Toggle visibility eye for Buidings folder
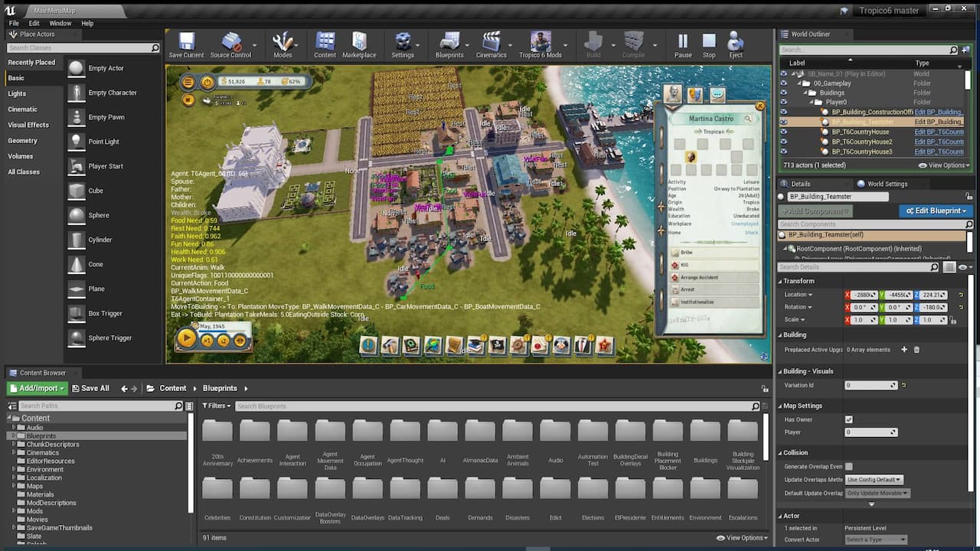The image size is (980, 551). [783, 93]
